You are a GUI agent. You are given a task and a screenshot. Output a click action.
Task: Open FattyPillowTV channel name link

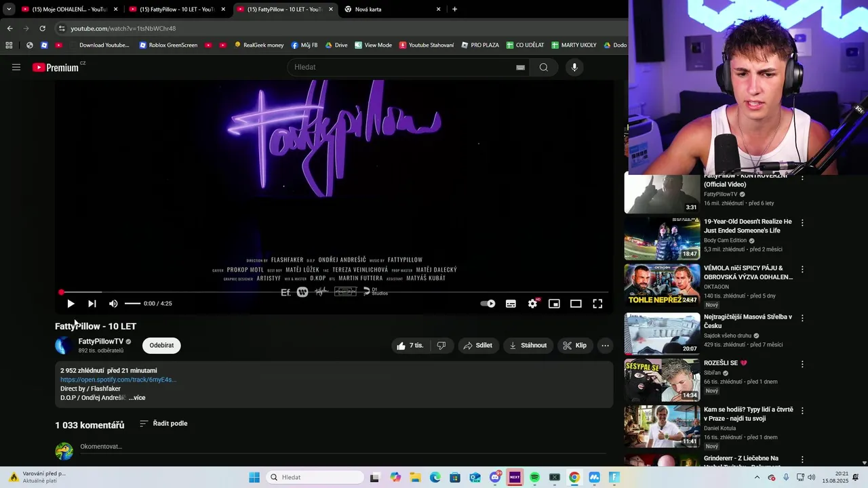(101, 342)
